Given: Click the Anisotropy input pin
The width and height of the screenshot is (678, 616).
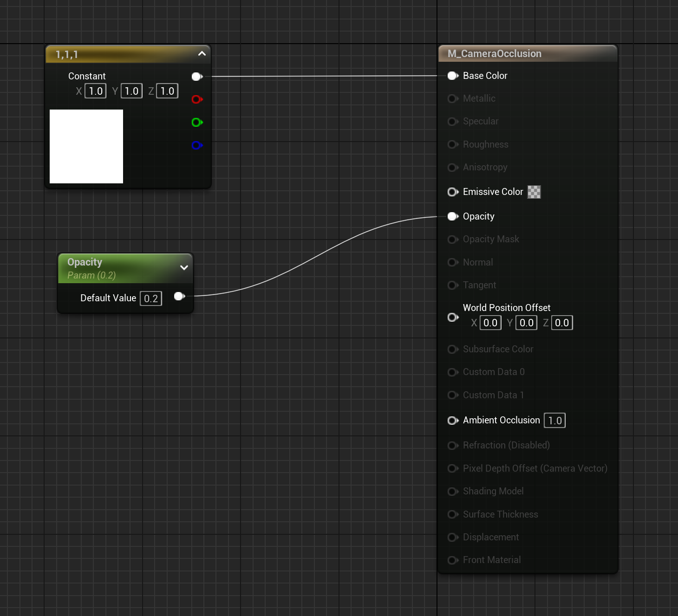Looking at the screenshot, I should tap(453, 167).
